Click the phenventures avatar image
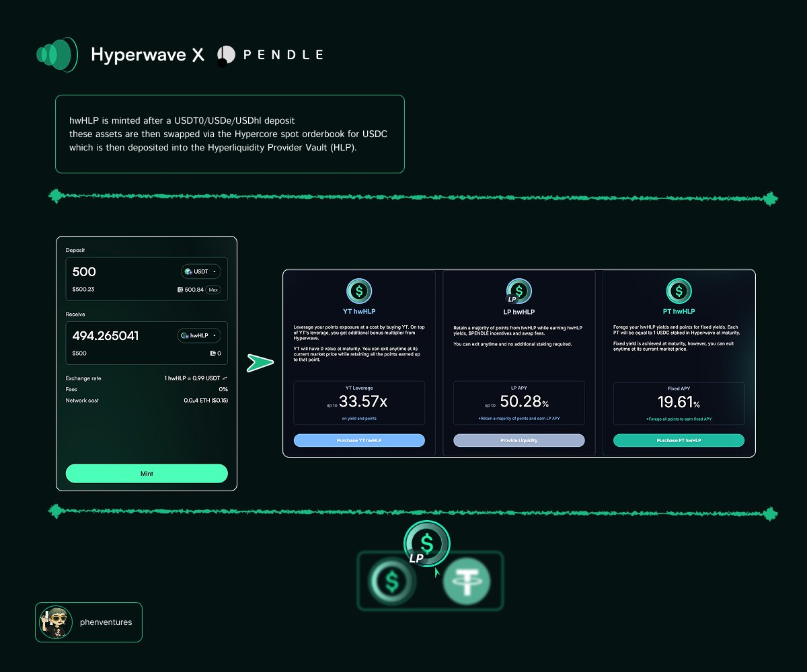 pos(54,622)
